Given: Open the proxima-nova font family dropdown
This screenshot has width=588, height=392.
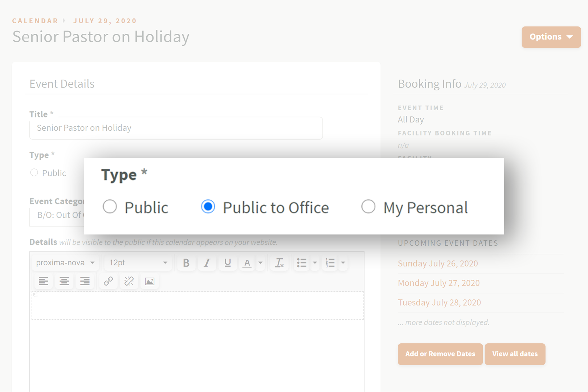Looking at the screenshot, I should pos(65,262).
